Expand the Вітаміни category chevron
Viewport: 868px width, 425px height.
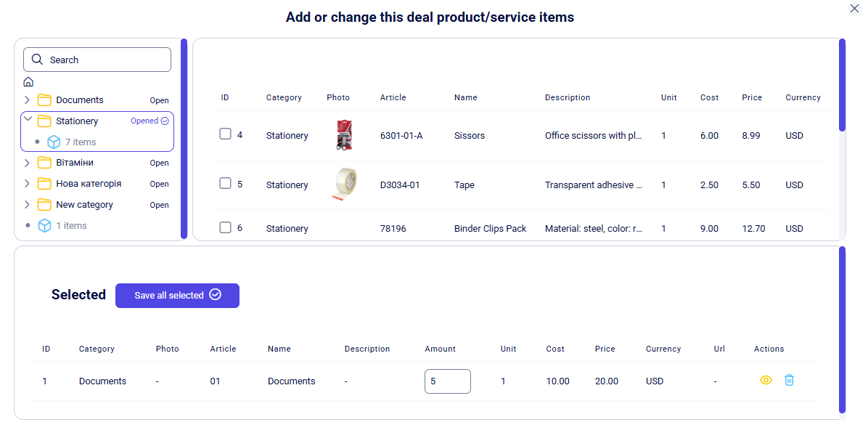click(28, 163)
